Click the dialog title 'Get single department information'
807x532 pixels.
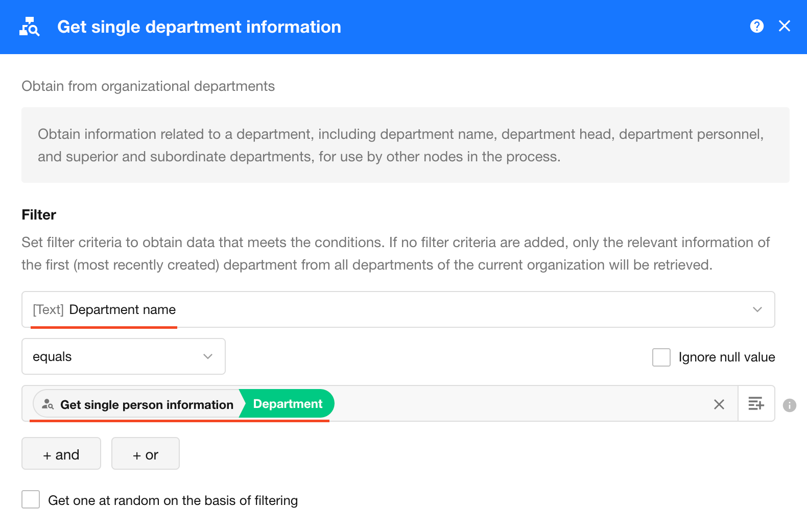[199, 27]
